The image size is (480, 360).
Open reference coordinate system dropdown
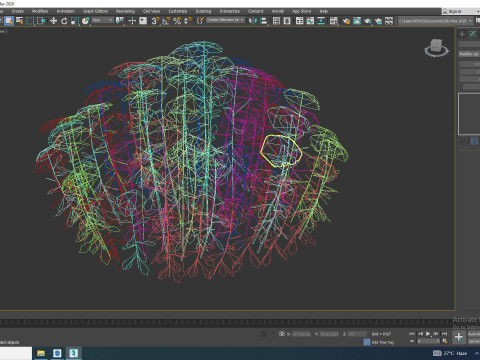tap(103, 20)
